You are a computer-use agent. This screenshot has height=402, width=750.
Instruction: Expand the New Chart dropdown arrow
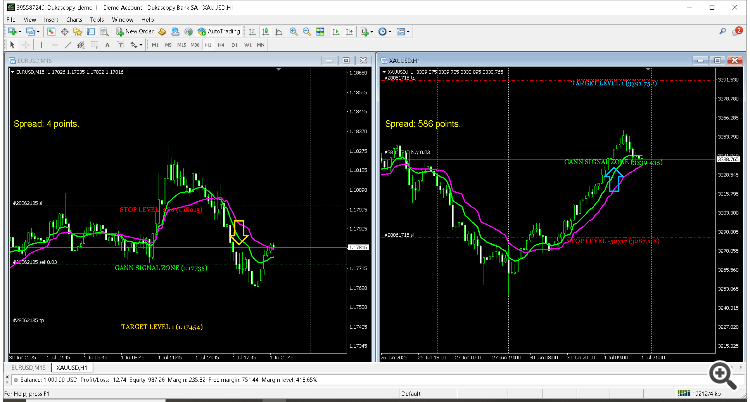(21, 32)
